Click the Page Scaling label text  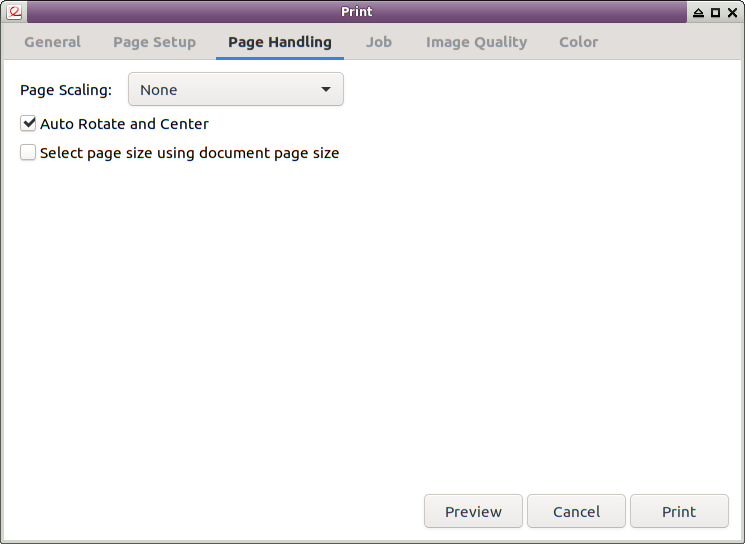point(66,90)
